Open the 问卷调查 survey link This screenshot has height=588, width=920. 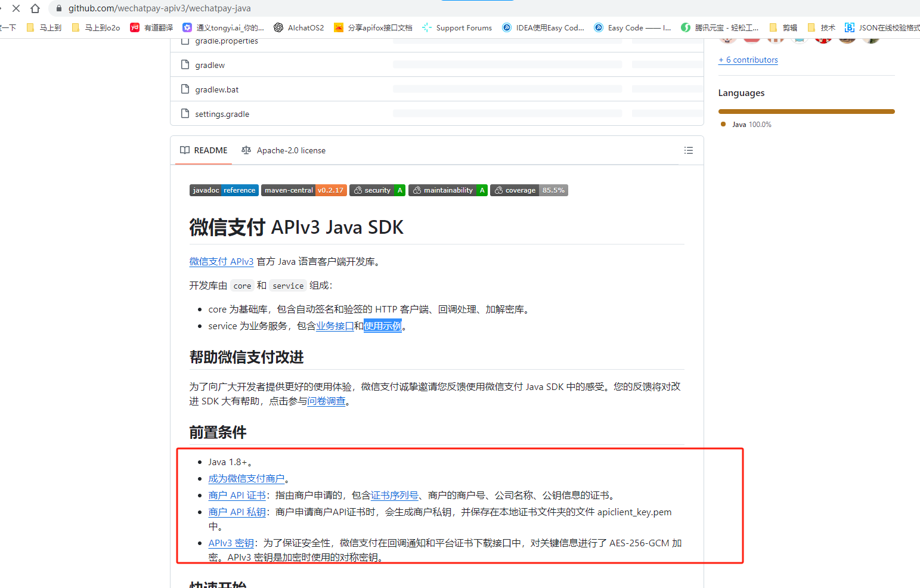coord(326,401)
